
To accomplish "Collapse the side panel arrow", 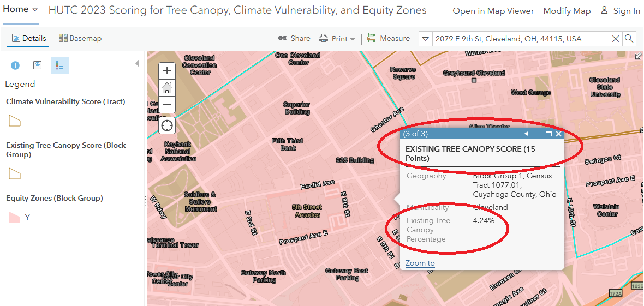I will pyautogui.click(x=137, y=63).
